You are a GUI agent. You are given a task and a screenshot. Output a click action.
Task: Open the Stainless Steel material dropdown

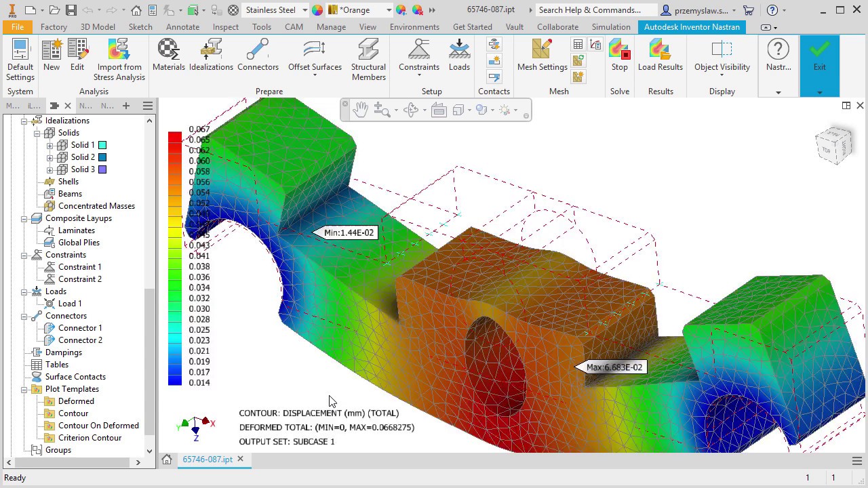pos(304,10)
